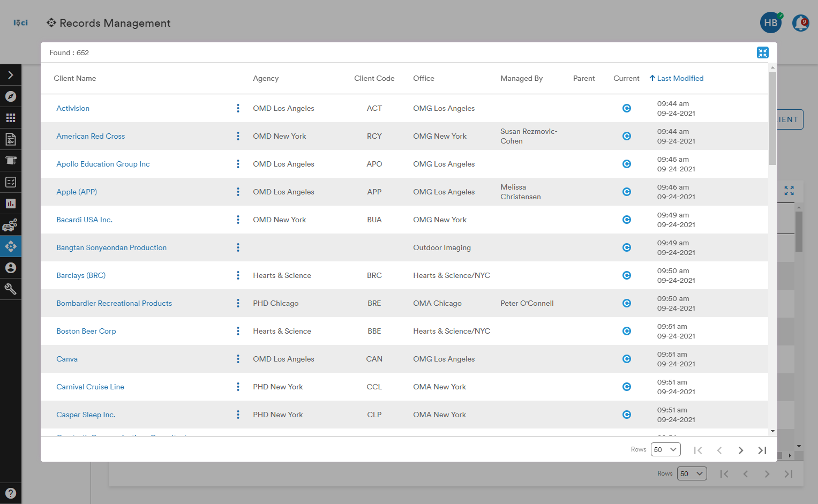This screenshot has height=504, width=818.
Task: Open the Boston Beer Corp row options menu
Action: pyautogui.click(x=238, y=331)
